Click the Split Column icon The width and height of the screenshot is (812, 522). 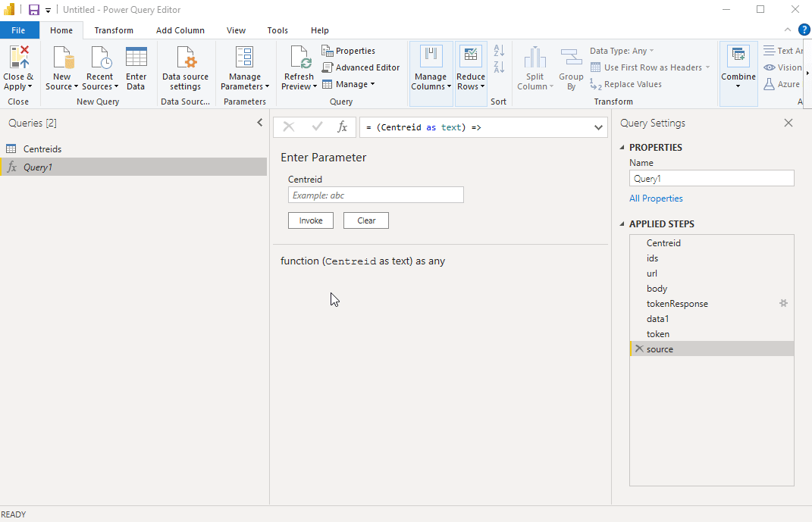[535, 58]
